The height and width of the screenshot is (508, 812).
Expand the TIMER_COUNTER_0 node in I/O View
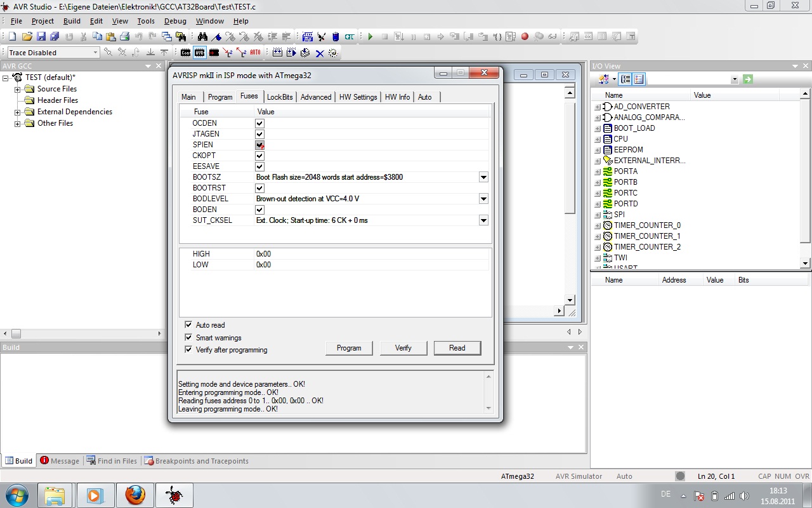click(x=597, y=225)
